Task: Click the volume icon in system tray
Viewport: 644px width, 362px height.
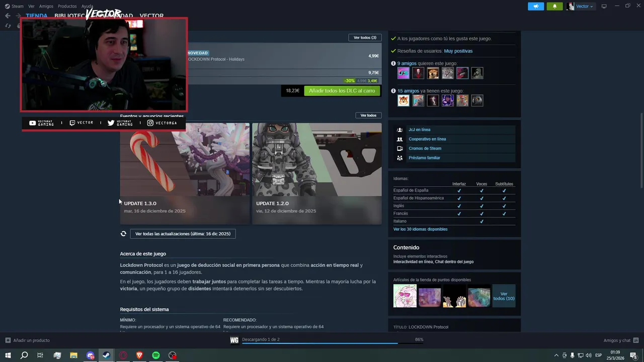Action: [x=589, y=355]
